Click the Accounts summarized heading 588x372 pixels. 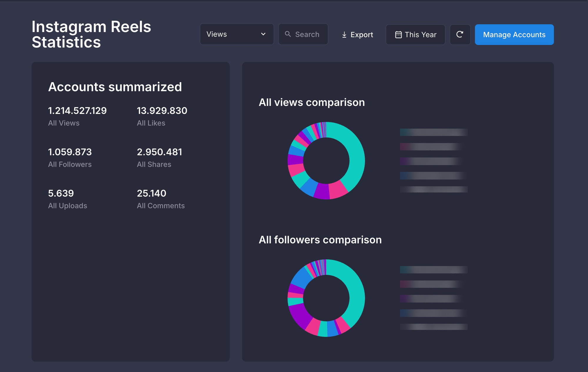pos(115,87)
